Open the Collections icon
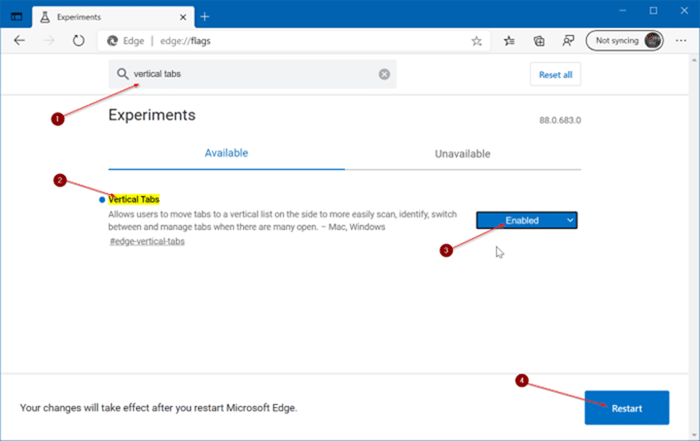This screenshot has width=700, height=441. pos(539,41)
